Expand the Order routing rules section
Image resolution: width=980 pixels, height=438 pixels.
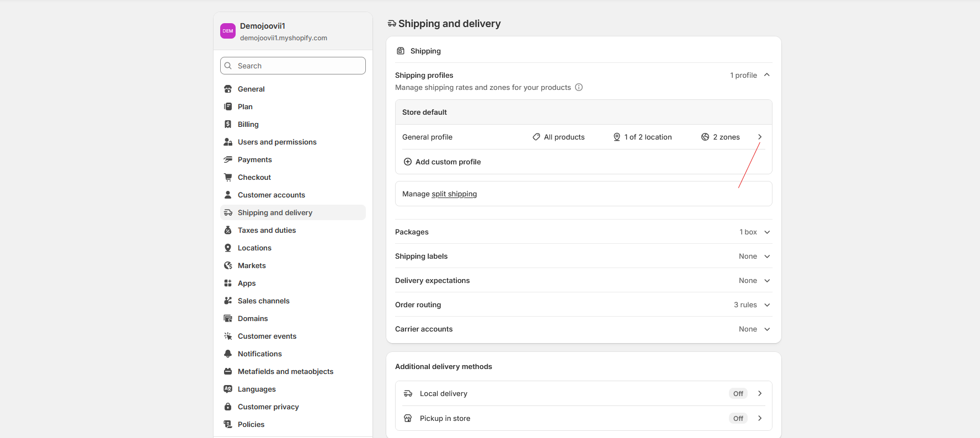point(766,305)
